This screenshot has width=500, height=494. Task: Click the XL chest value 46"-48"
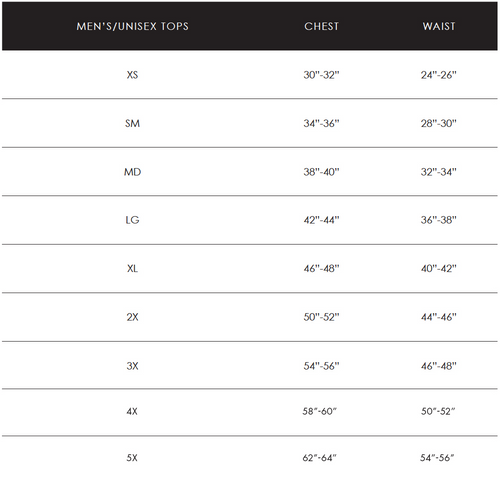[x=321, y=269]
